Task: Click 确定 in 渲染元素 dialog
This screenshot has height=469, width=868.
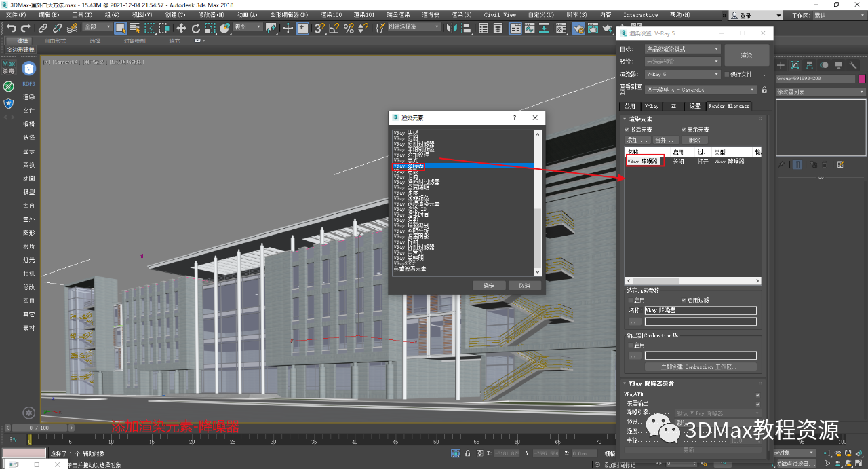Action: tap(489, 286)
